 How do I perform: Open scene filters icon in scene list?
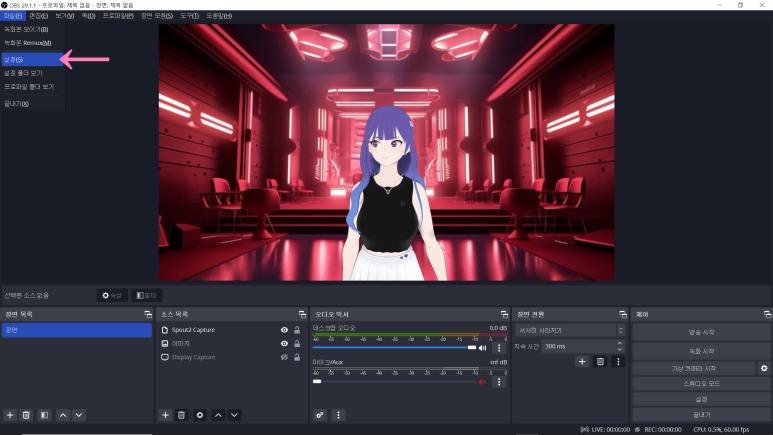pyautogui.click(x=44, y=415)
